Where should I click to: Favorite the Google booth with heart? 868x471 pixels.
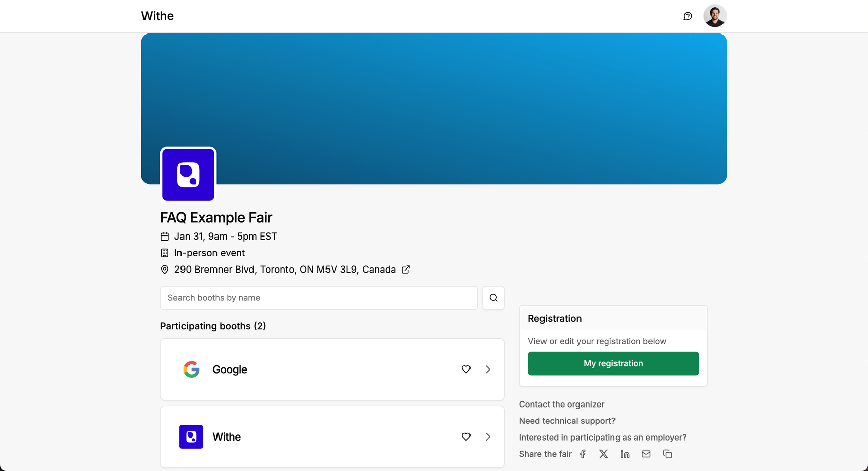(x=466, y=369)
